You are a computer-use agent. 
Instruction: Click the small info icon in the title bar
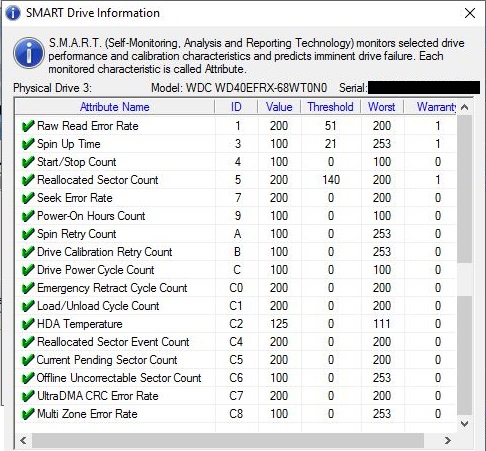pos(13,13)
